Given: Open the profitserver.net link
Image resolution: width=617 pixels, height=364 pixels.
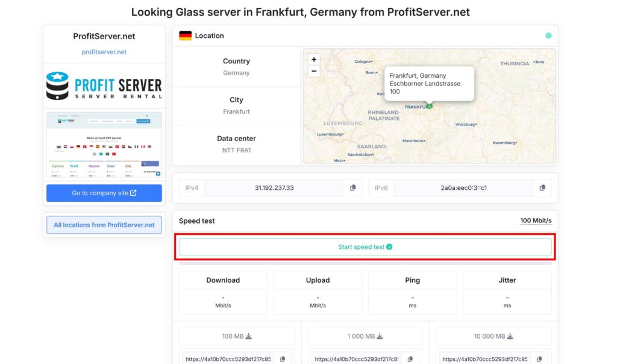Looking at the screenshot, I should click(104, 52).
